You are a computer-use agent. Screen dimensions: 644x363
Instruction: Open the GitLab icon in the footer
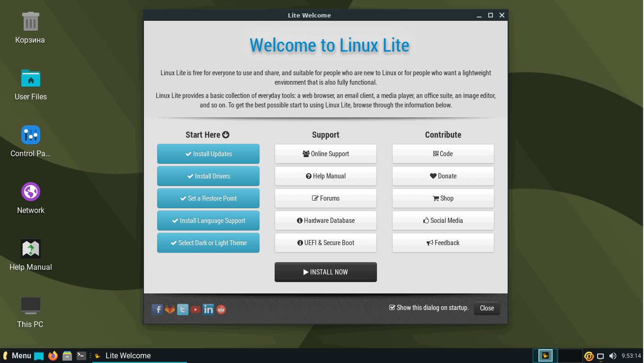[x=170, y=310]
